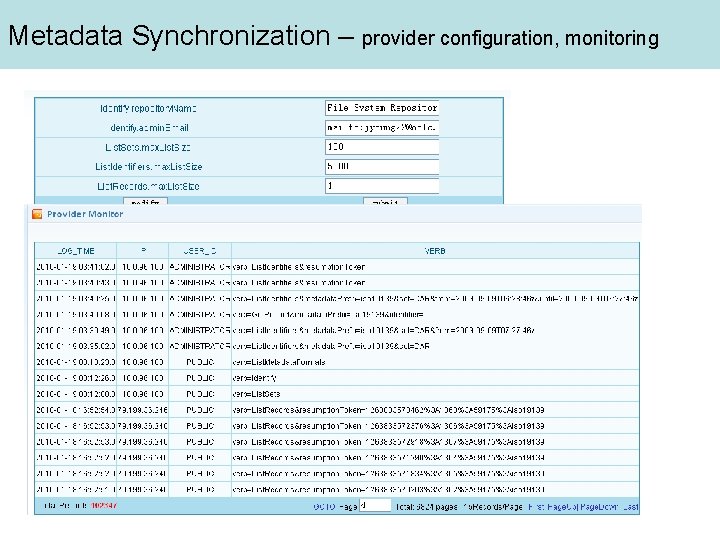Click the IP cell in the verb=ListMetadataFormats row
The height and width of the screenshot is (540, 720).
tap(143, 362)
